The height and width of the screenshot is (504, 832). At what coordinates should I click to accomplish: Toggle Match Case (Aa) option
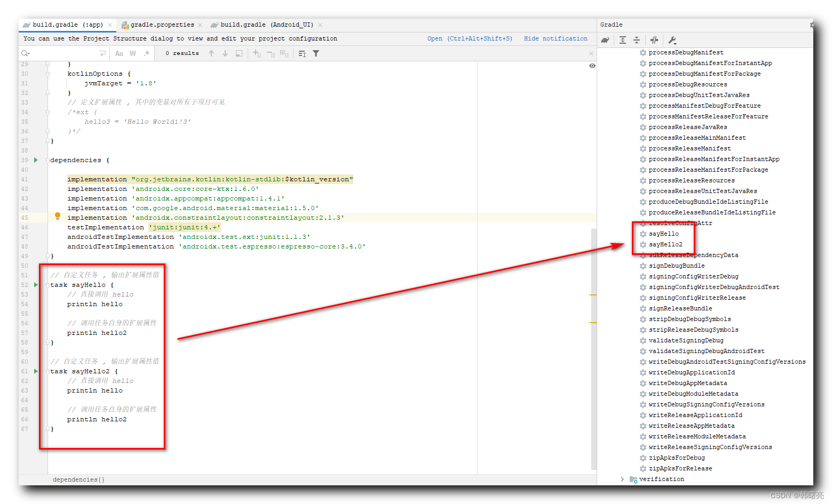[119, 53]
